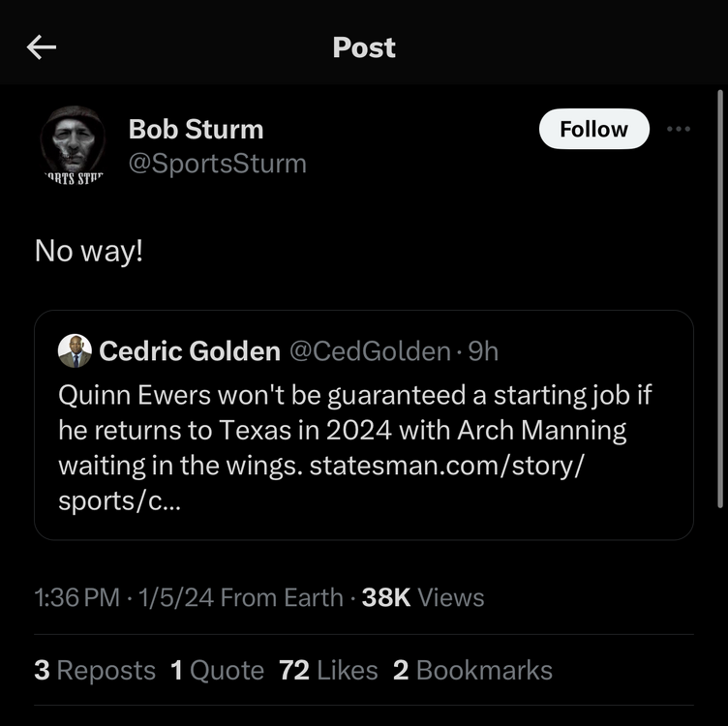The image size is (728, 726).
Task: Click the 2 Bookmarks count
Action: point(472,671)
